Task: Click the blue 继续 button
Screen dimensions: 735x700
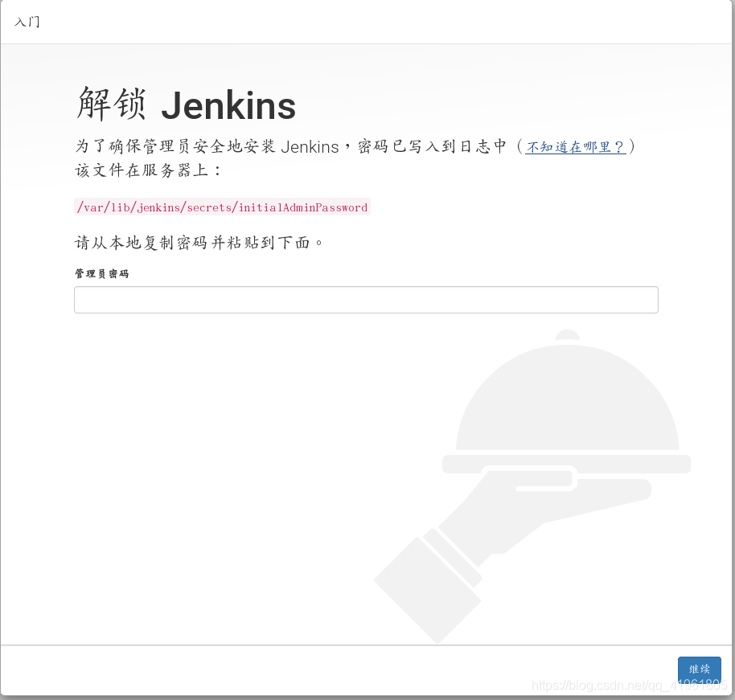Action: point(699,669)
